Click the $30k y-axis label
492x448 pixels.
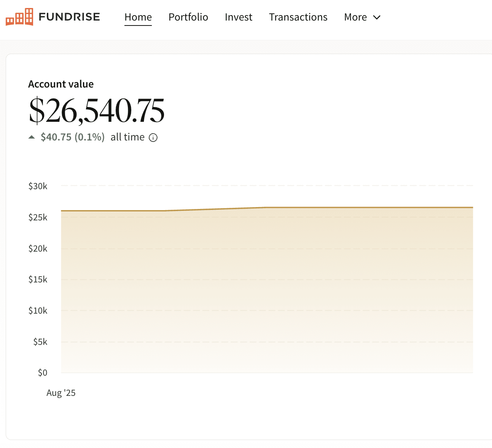(38, 186)
